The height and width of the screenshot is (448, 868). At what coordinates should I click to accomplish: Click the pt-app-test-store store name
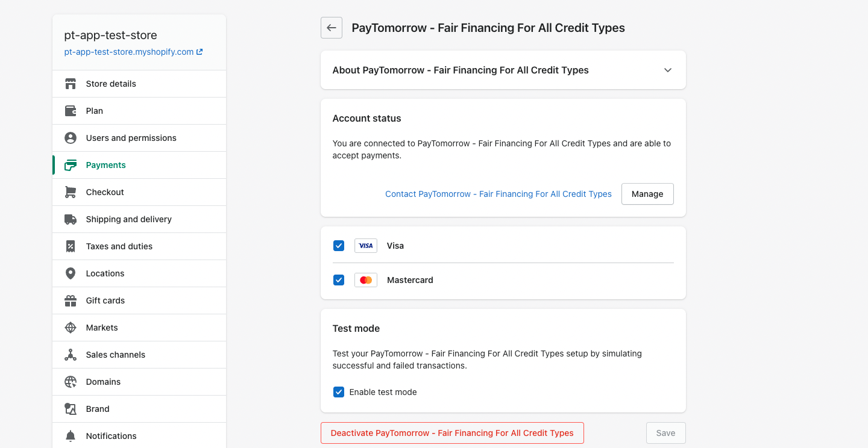(110, 36)
